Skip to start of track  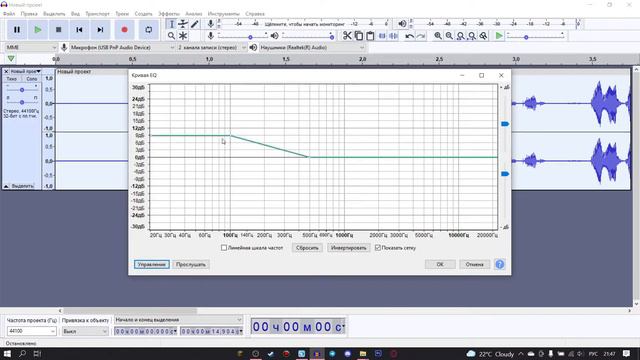[x=79, y=30]
